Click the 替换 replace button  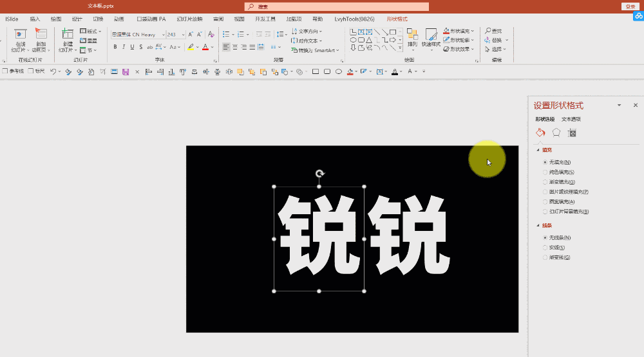click(x=493, y=41)
